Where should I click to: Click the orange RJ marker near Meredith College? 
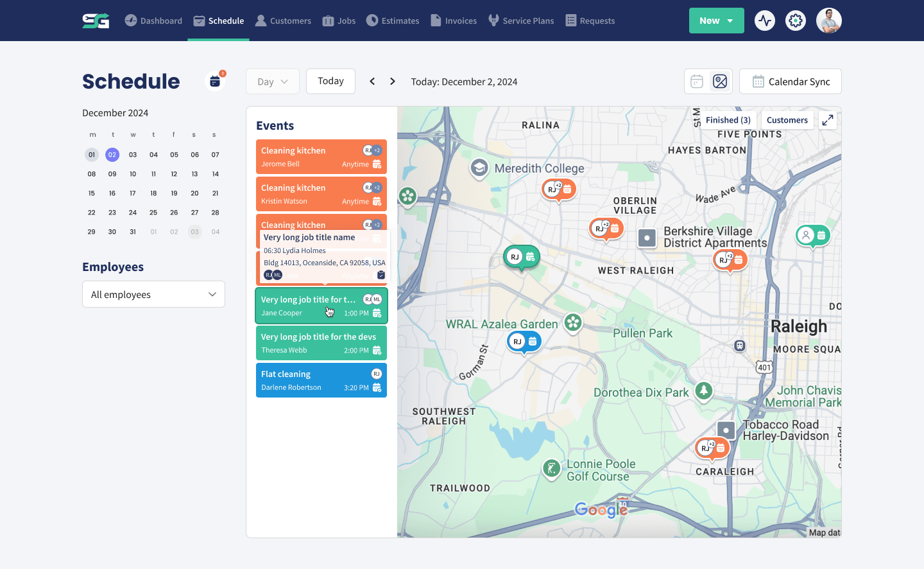click(559, 189)
